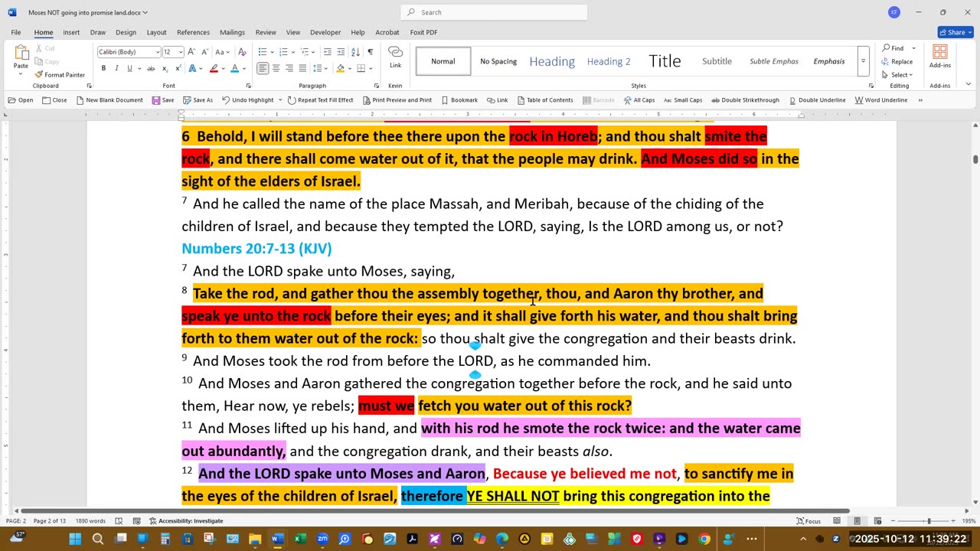Open the References ribbon tab
This screenshot has height=551, width=980.
pyautogui.click(x=193, y=32)
